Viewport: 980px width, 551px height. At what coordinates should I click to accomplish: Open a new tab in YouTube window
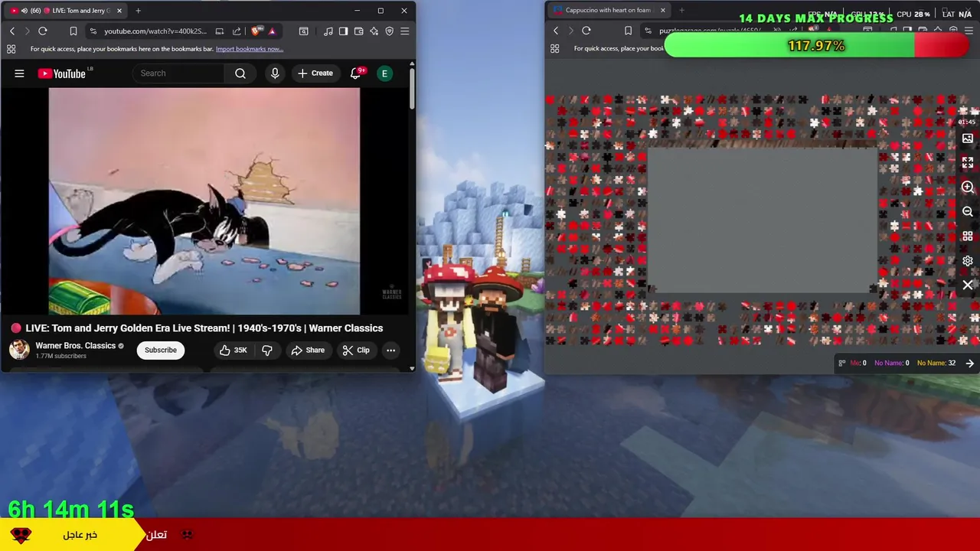(x=138, y=11)
